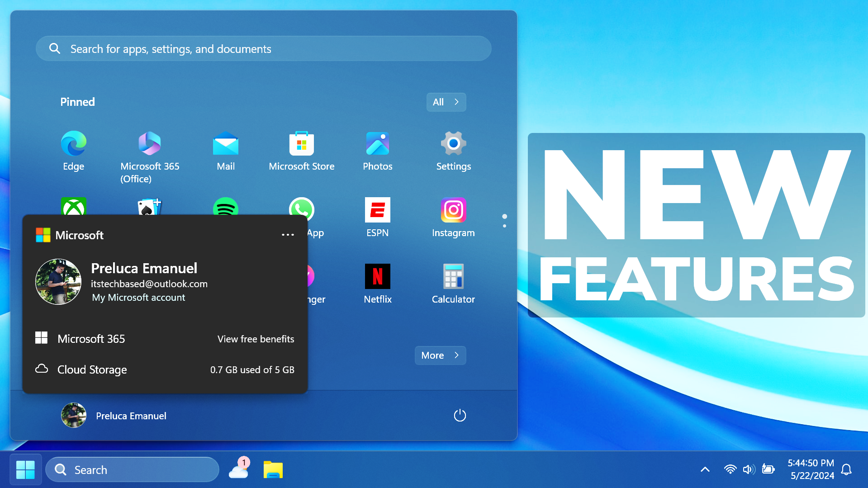Open File Explorer from the taskbar
868x488 pixels.
click(x=273, y=469)
